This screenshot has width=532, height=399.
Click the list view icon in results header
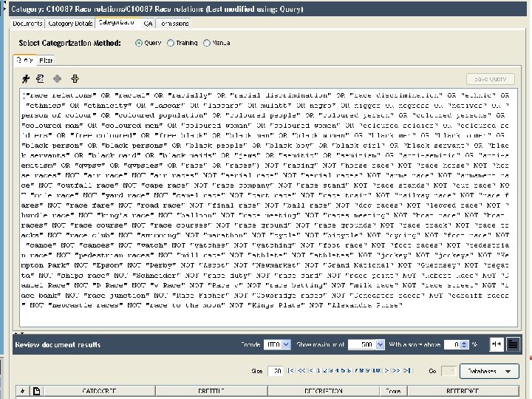pyautogui.click(x=513, y=344)
